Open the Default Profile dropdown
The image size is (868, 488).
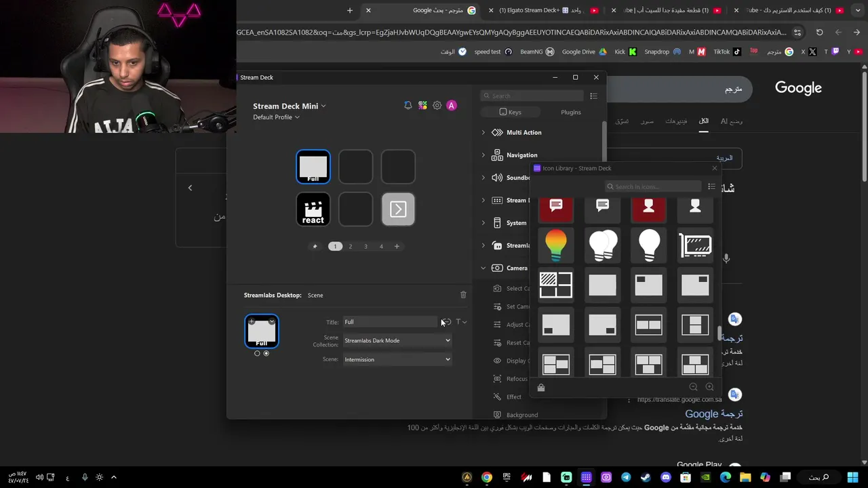click(276, 117)
